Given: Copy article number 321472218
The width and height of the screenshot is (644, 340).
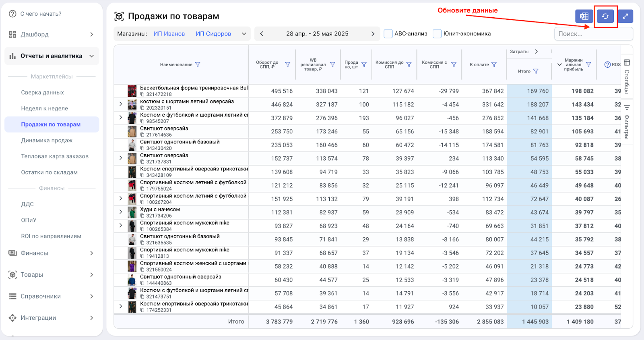Looking at the screenshot, I should (142, 94).
